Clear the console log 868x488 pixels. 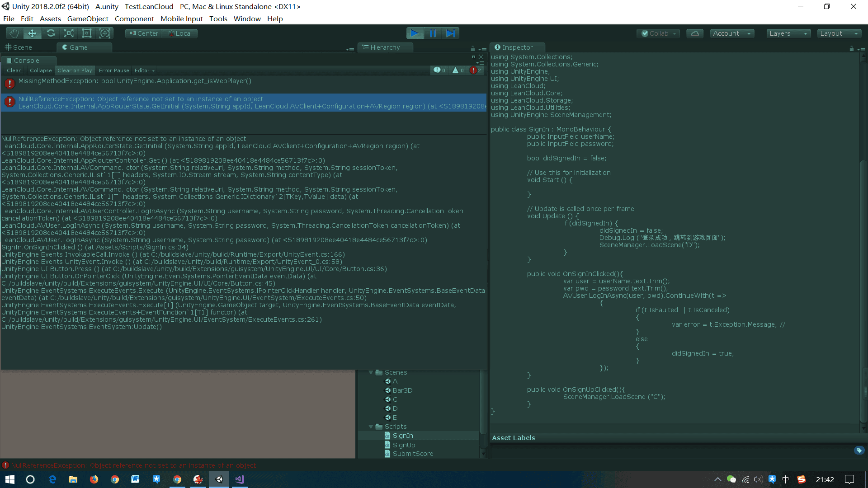point(14,70)
